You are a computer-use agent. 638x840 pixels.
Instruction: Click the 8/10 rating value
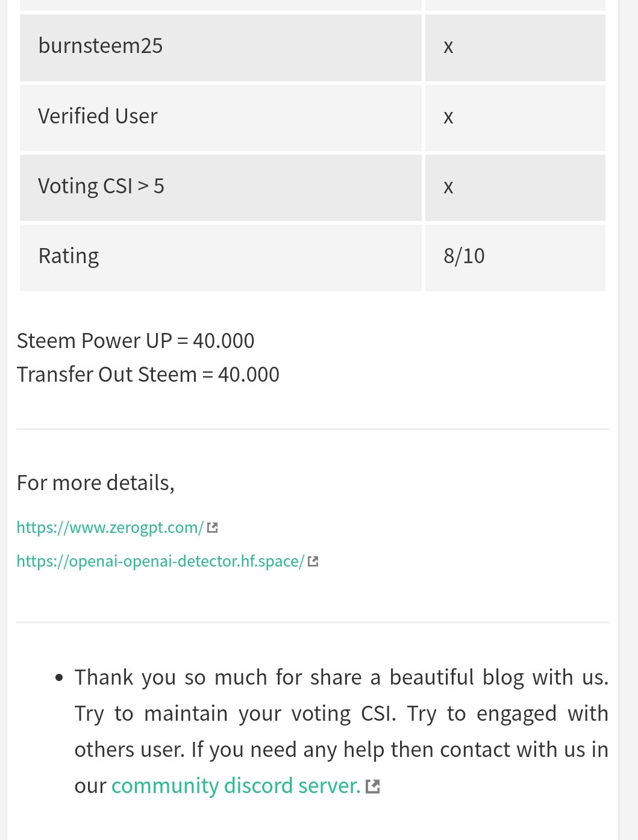(x=464, y=256)
